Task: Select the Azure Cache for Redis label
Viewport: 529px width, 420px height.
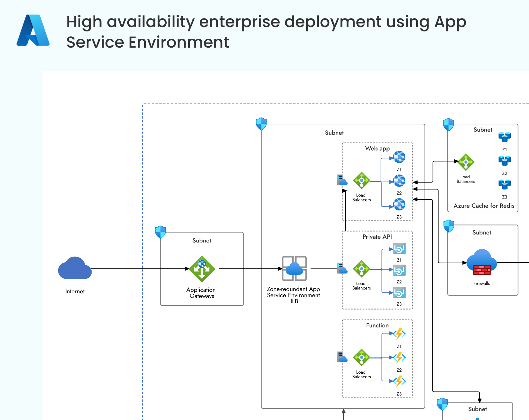Action: pyautogui.click(x=484, y=206)
